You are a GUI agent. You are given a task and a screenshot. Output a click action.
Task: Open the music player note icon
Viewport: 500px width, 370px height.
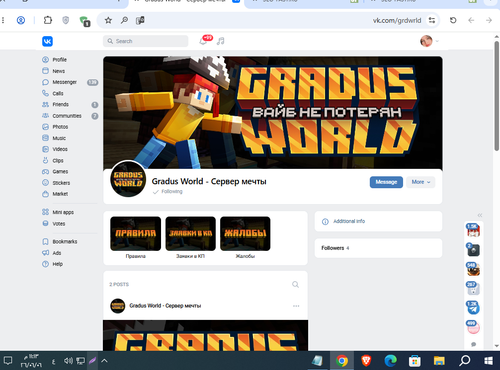[221, 41]
